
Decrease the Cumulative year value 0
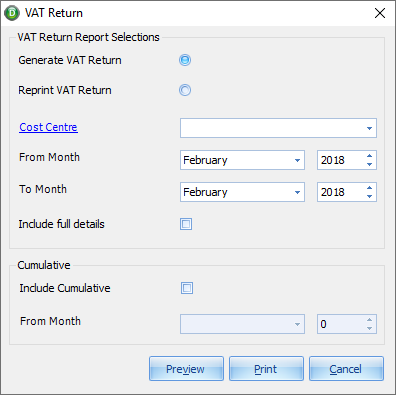tap(369, 328)
